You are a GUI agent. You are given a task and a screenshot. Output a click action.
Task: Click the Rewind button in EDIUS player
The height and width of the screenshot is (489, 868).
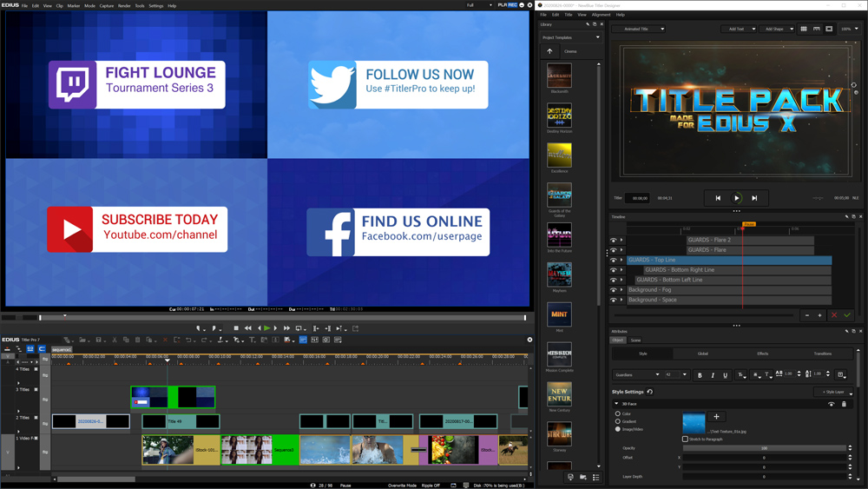tap(248, 328)
